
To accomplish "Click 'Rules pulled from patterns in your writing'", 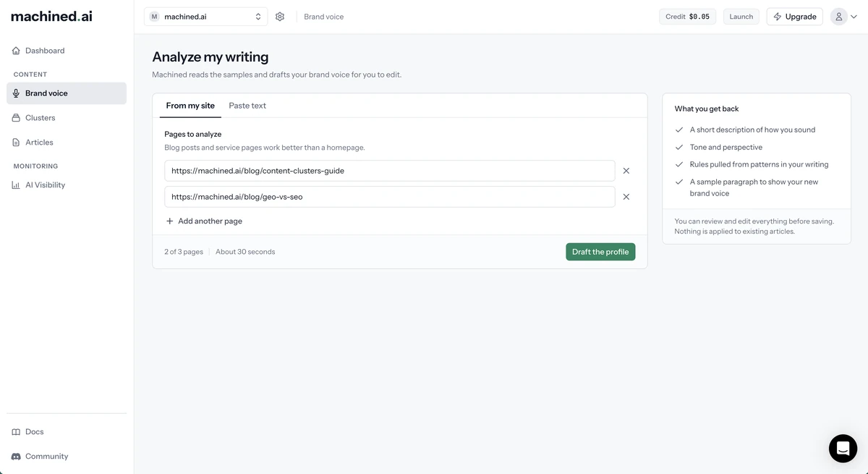I will pos(759,164).
